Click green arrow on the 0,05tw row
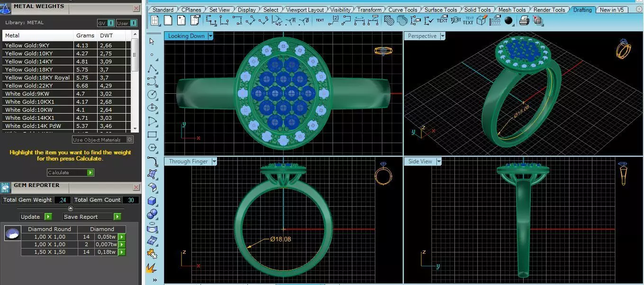 122,237
